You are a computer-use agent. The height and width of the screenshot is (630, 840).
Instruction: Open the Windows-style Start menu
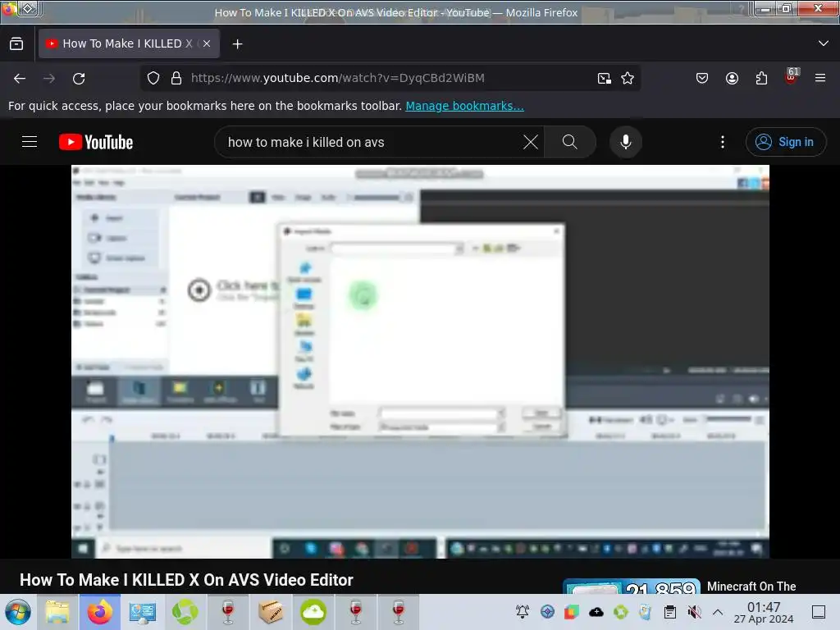pos(18,612)
